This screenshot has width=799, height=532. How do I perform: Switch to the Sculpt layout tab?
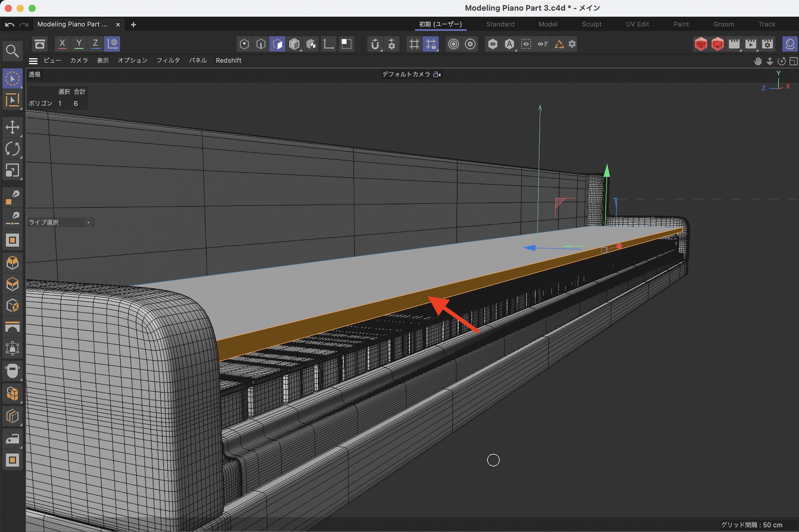click(x=591, y=24)
